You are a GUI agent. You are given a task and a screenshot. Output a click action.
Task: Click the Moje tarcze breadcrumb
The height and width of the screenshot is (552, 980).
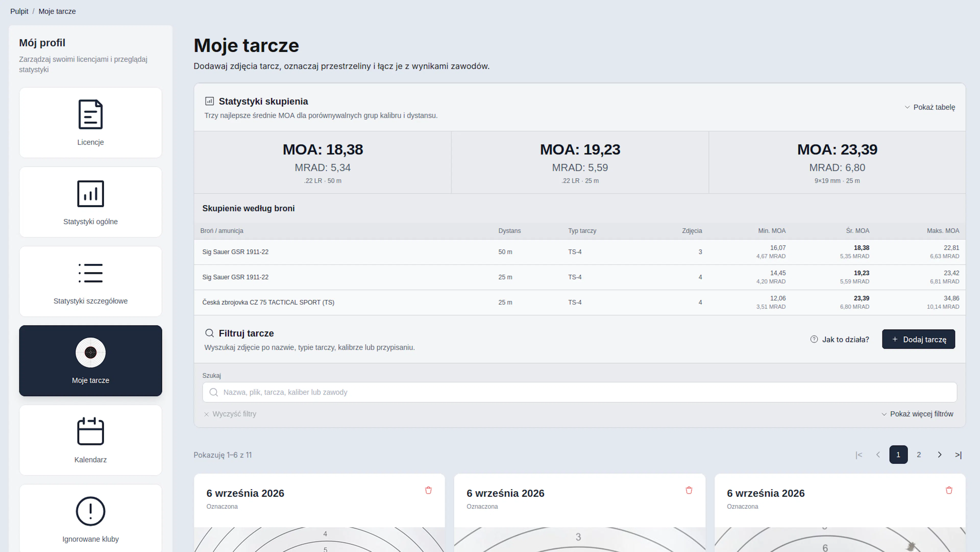coord(57,11)
